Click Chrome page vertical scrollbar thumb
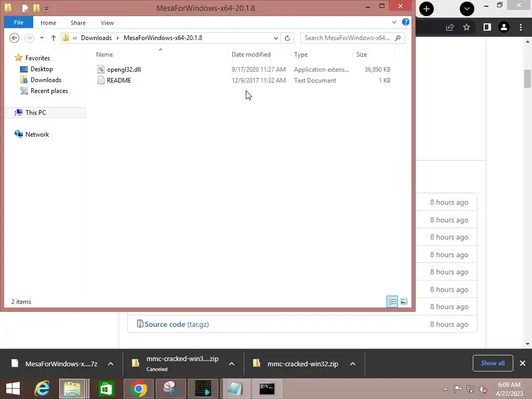Viewport: 532px width, 399px height. 527,78
